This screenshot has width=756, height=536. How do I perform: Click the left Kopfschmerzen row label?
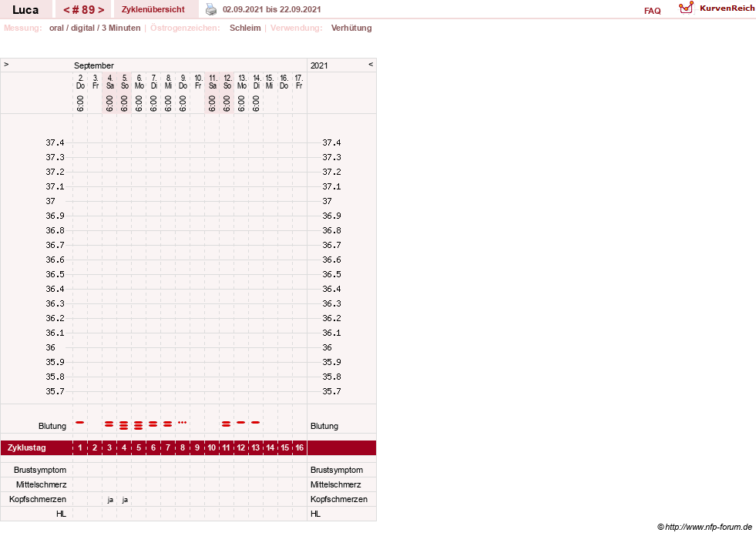pos(38,499)
